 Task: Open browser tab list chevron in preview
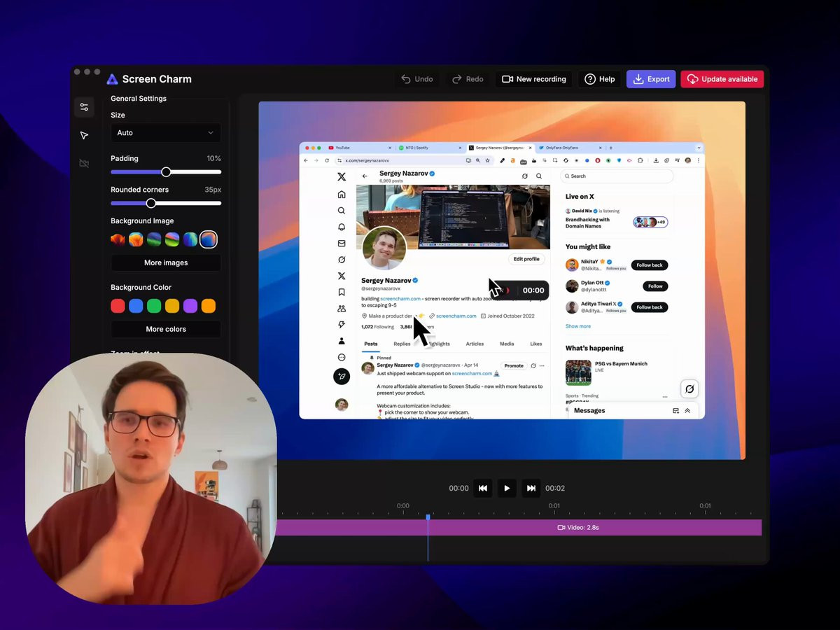[699, 148]
